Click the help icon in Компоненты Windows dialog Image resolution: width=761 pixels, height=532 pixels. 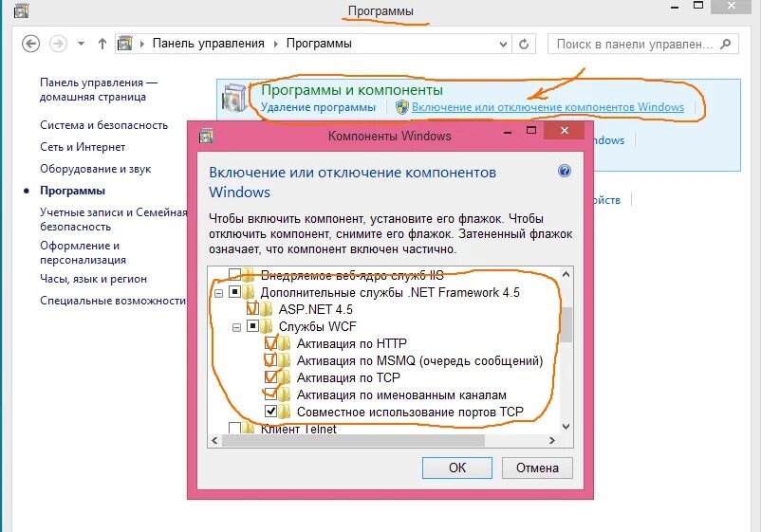[x=564, y=171]
